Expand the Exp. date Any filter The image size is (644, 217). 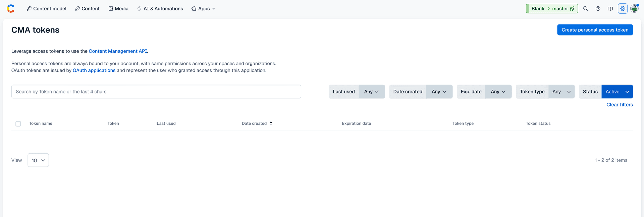tap(498, 91)
